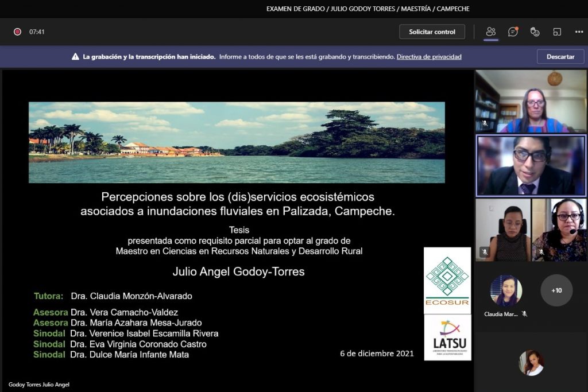Click ECOSUR logo on the slide
The height and width of the screenshot is (392, 588).
(447, 280)
